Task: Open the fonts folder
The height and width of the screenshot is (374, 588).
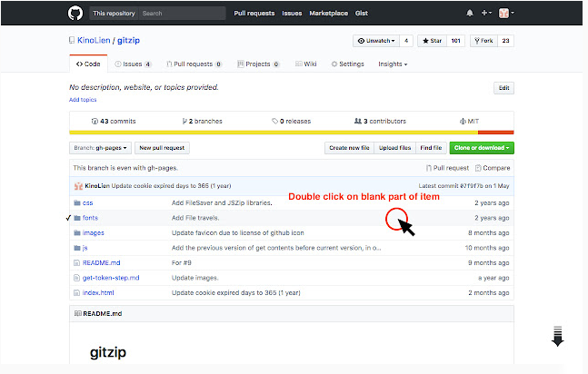Action: 90,218
